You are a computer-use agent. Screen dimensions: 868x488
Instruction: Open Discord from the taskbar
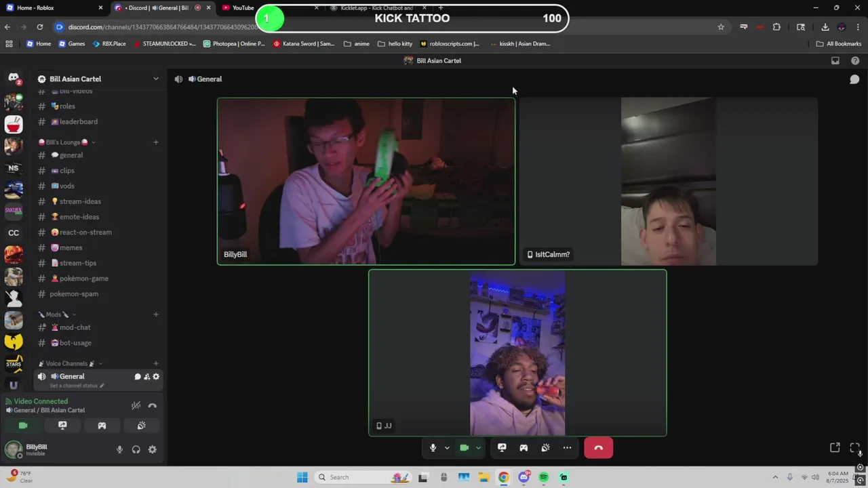click(x=524, y=477)
